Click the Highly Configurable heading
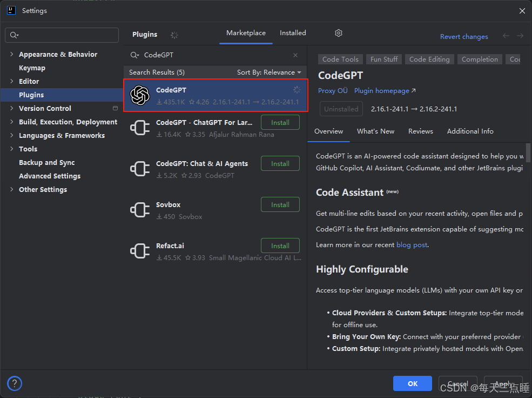The height and width of the screenshot is (398, 532). point(362,269)
